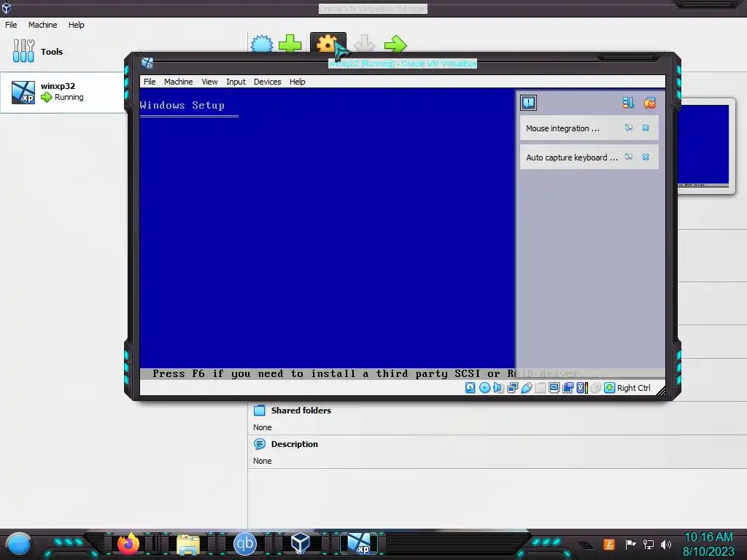Click the keyboard capture green arrow icon

(x=609, y=388)
